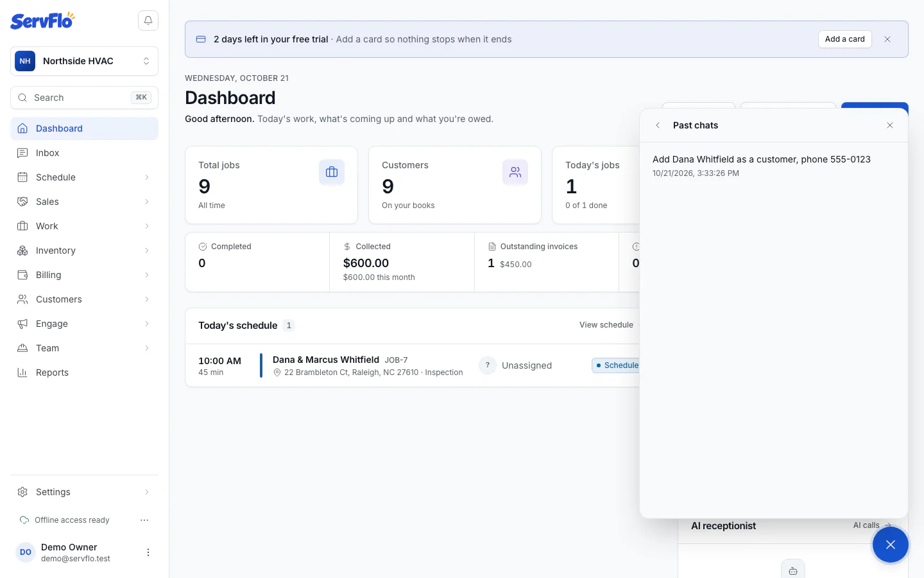Open the View schedule link
The height and width of the screenshot is (578, 924).
606,325
